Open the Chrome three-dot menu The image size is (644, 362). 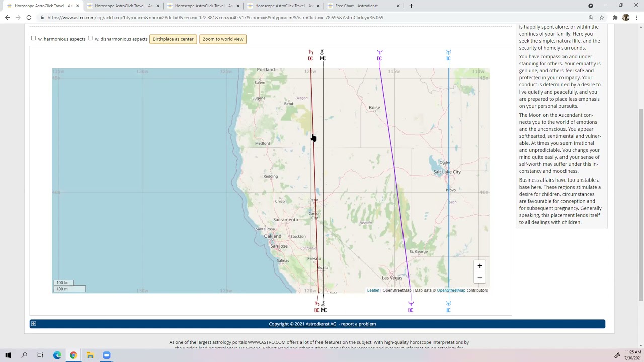[637, 17]
